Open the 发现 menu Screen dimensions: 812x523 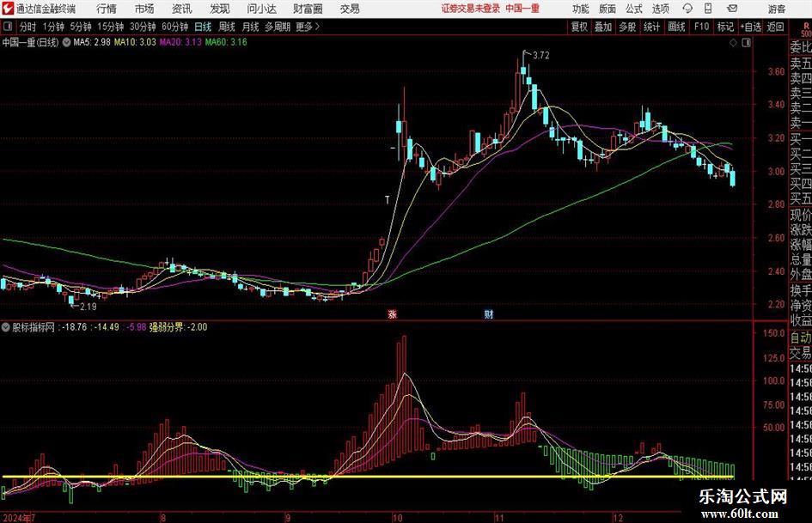pos(220,9)
